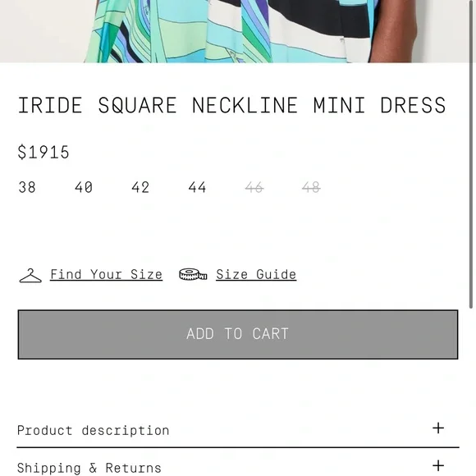Click the measuring tape icon
This screenshot has height=476, width=476.
193,274
